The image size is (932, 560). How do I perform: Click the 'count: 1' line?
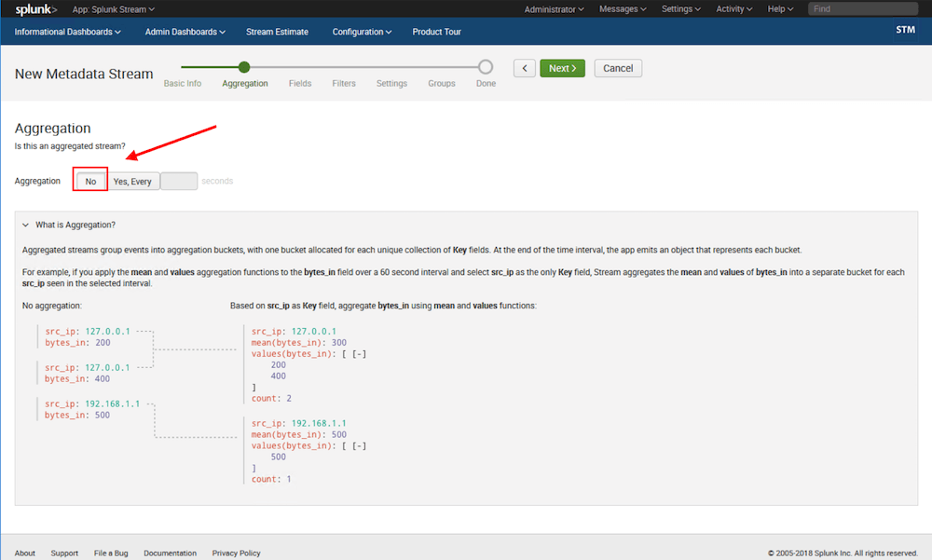[271, 479]
